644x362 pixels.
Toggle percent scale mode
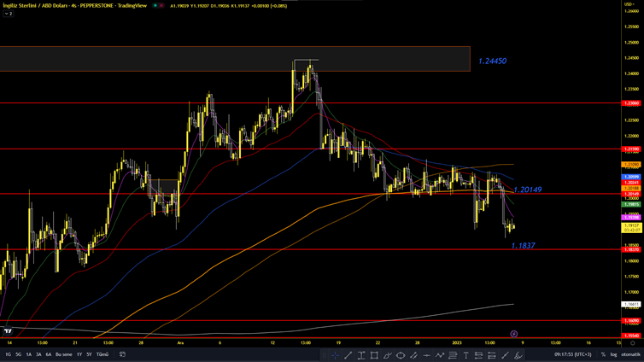[603, 354]
